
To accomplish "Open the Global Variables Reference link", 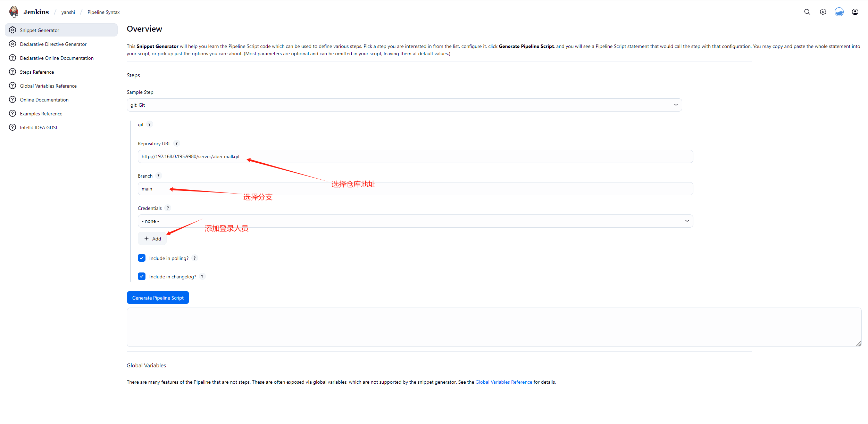I will point(503,382).
